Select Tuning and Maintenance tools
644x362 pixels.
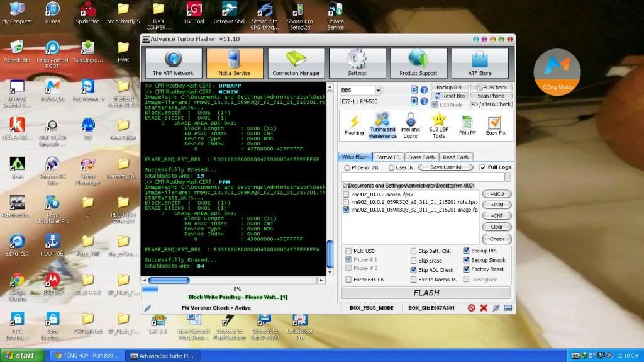pyautogui.click(x=382, y=125)
